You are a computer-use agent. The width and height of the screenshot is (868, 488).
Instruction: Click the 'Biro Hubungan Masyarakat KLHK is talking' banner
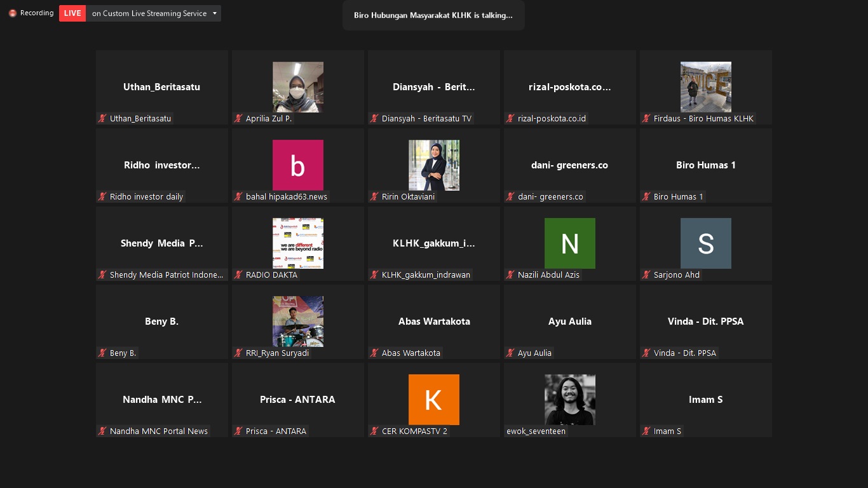coord(433,15)
